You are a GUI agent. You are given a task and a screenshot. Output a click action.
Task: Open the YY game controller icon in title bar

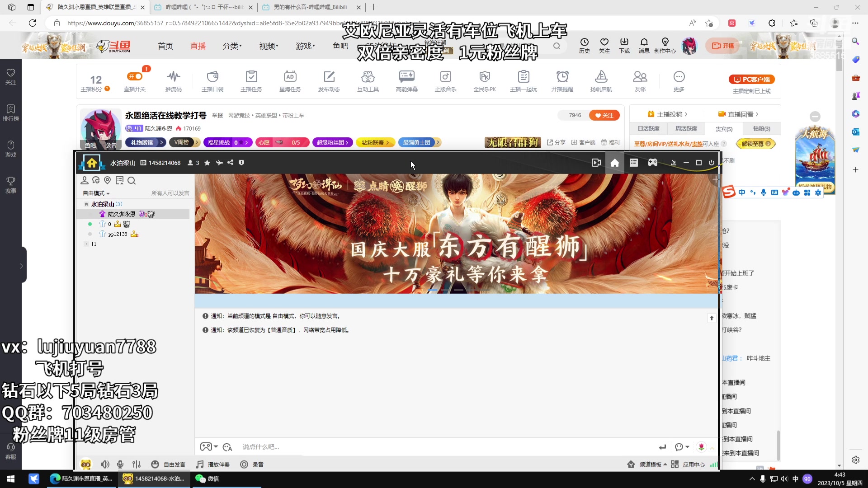[653, 163]
